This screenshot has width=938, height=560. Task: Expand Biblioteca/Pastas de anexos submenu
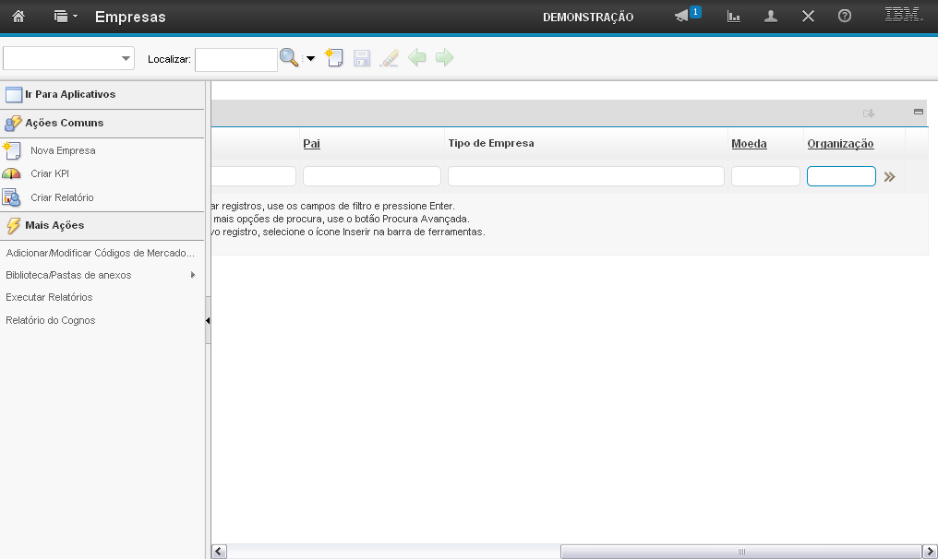coord(192,275)
